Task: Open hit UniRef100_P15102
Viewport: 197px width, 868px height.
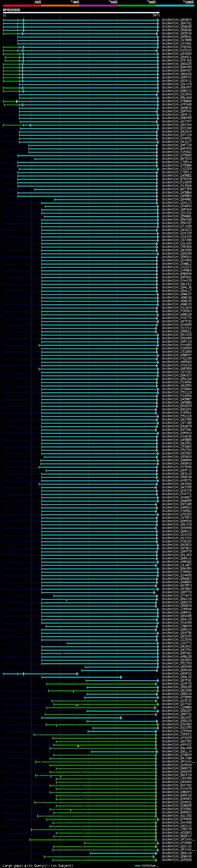Action: tap(176, 50)
